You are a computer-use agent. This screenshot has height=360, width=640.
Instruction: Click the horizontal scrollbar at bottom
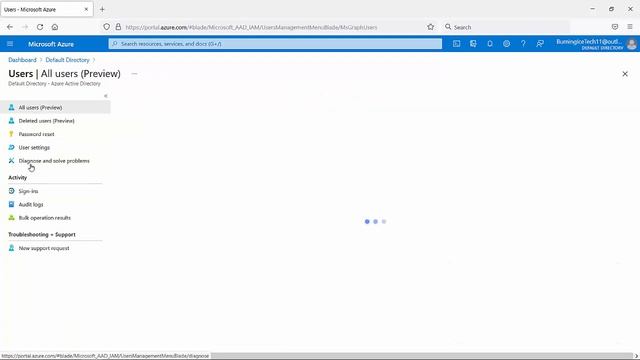coord(421,356)
